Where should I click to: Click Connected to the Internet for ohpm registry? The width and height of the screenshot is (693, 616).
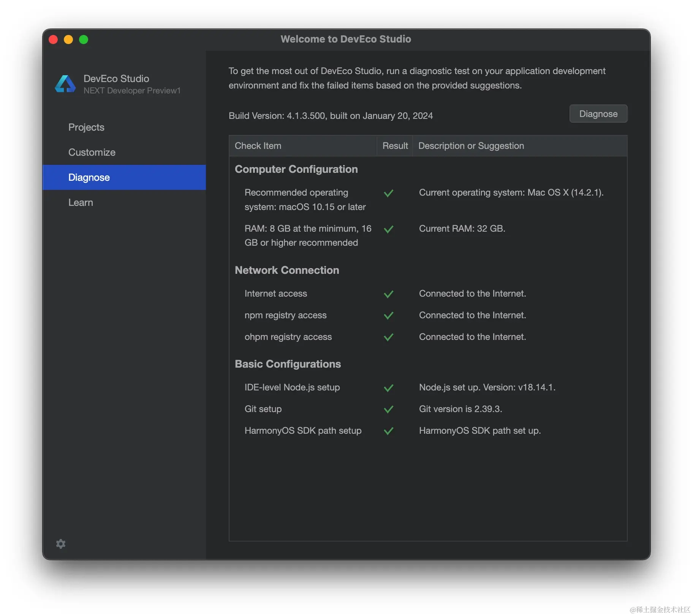click(473, 337)
